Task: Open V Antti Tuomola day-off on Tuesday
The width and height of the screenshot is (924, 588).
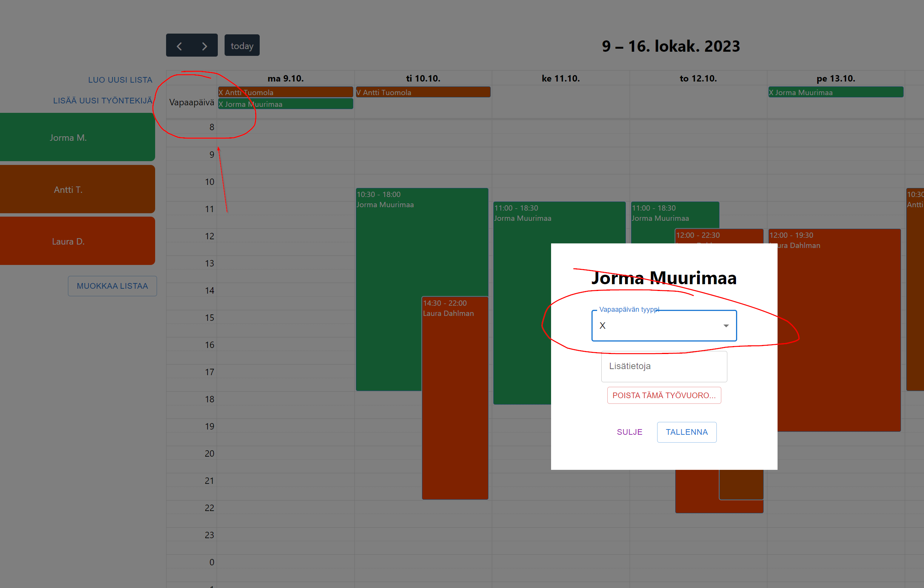Action: tap(423, 92)
